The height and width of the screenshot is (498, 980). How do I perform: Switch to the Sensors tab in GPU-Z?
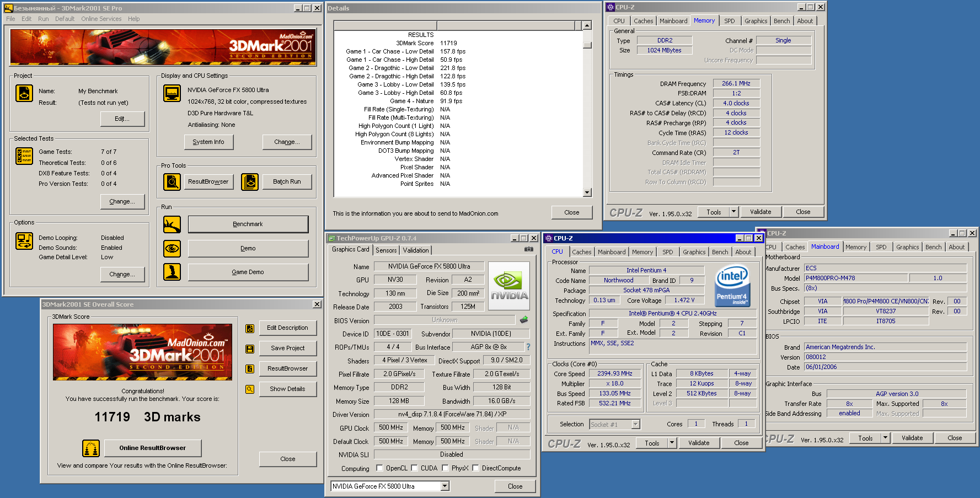tap(386, 250)
